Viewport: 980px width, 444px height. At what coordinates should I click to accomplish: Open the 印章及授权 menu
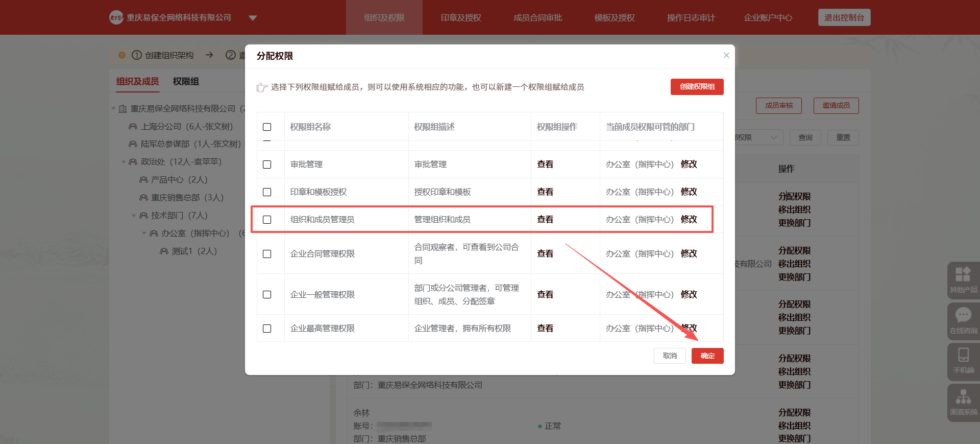tap(461, 17)
